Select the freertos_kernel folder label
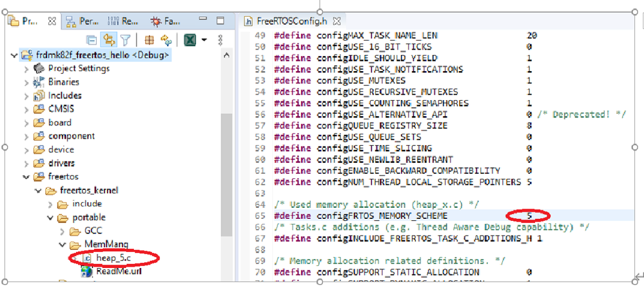This screenshot has width=644, height=288. click(89, 190)
